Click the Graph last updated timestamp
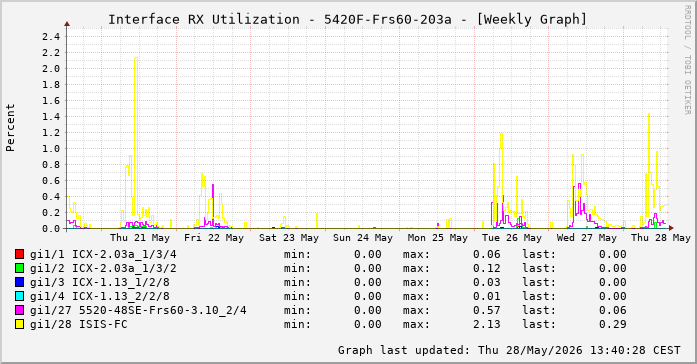This screenshot has width=697, height=364. coord(509,350)
